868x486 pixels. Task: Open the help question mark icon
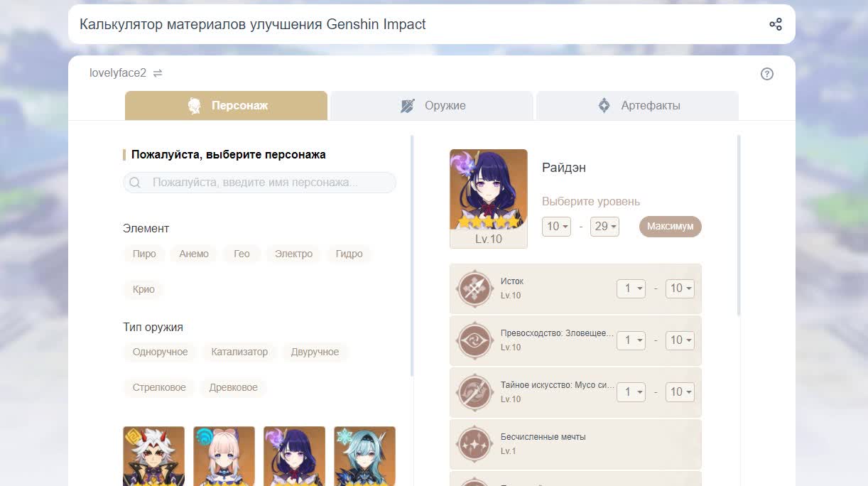click(767, 74)
